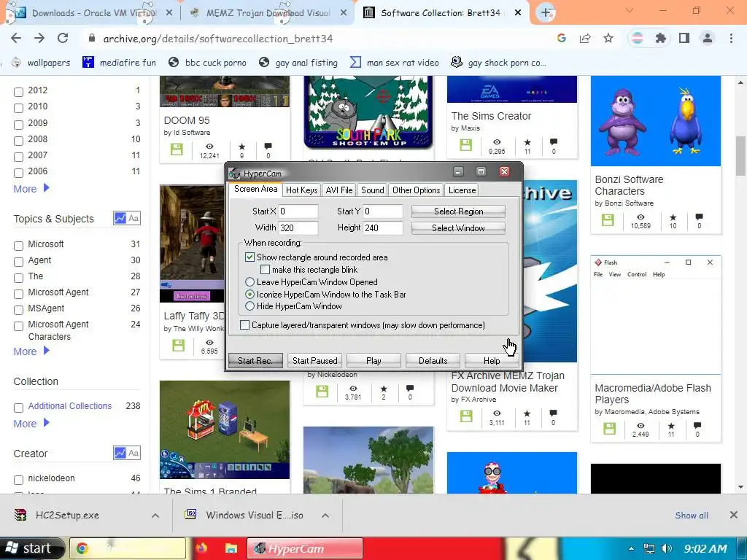Viewport: 747px width, 560px height.
Task: Open Chrome's three-dot menu
Action: pyautogui.click(x=731, y=39)
